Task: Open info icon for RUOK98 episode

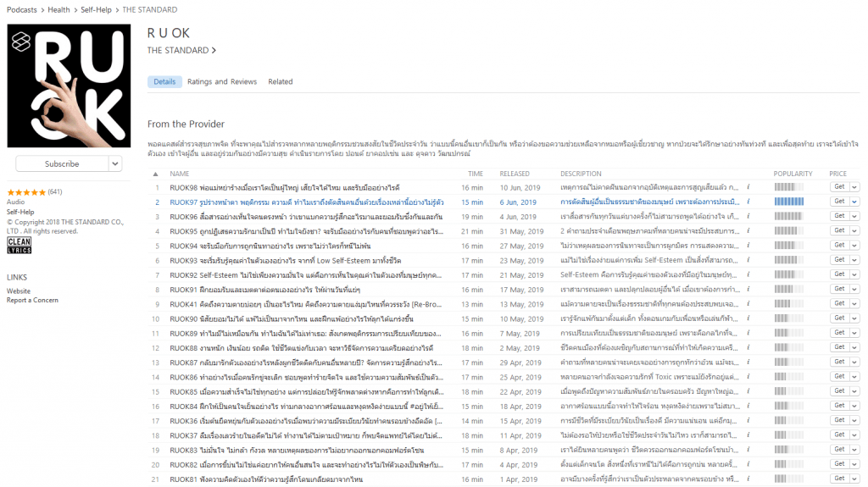Action: [x=748, y=187]
